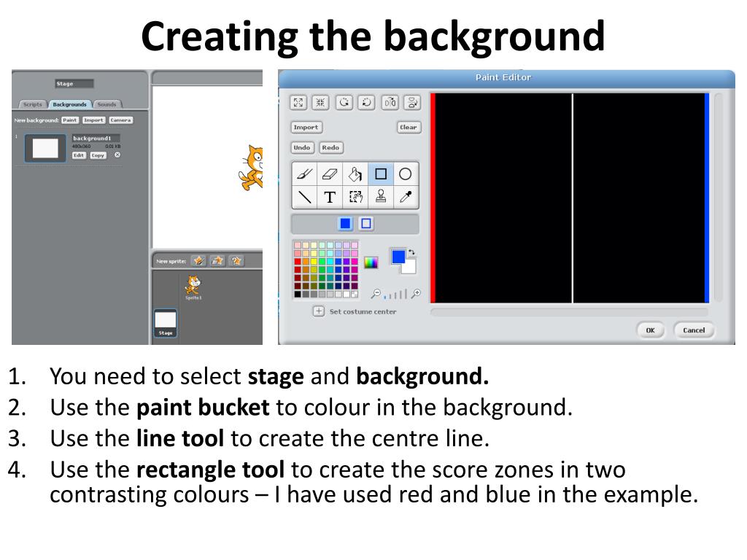Open the Scripts tab
The height and width of the screenshot is (560, 747).
click(33, 104)
